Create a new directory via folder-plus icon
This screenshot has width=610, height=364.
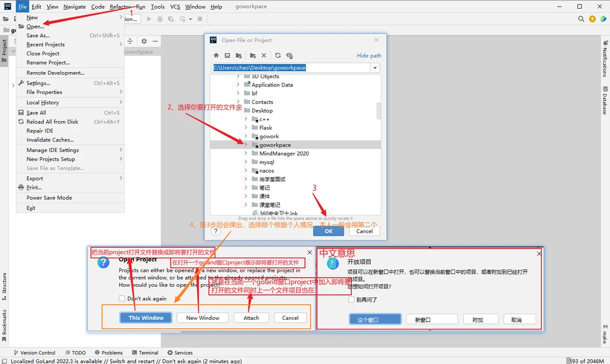[x=253, y=55]
